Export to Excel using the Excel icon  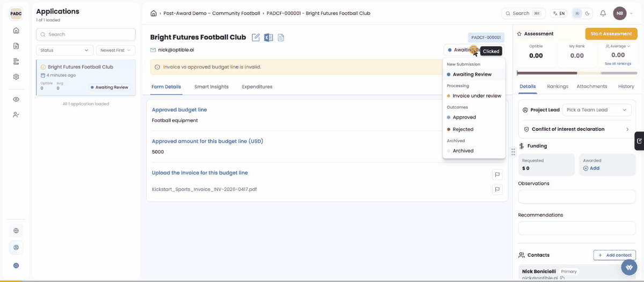[268, 38]
